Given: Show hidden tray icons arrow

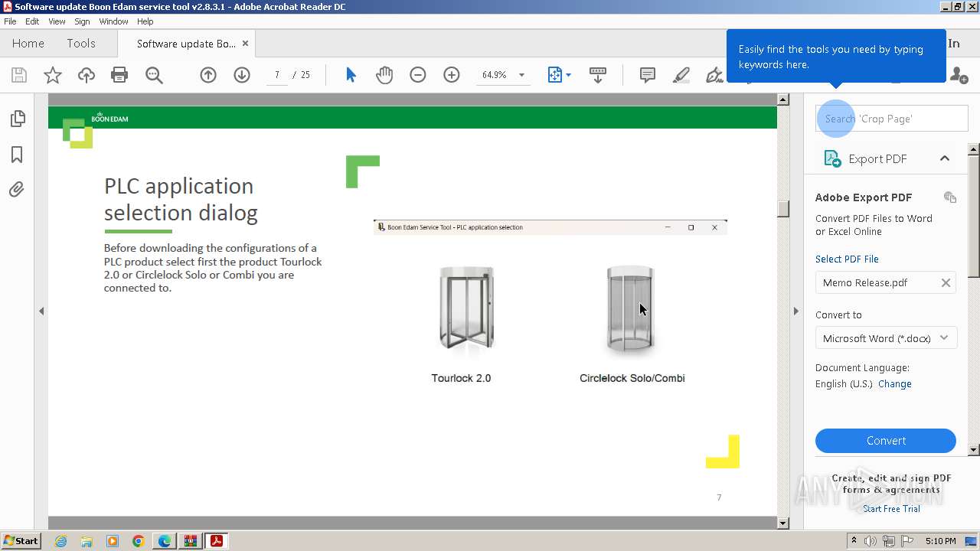Looking at the screenshot, I should click(x=854, y=541).
